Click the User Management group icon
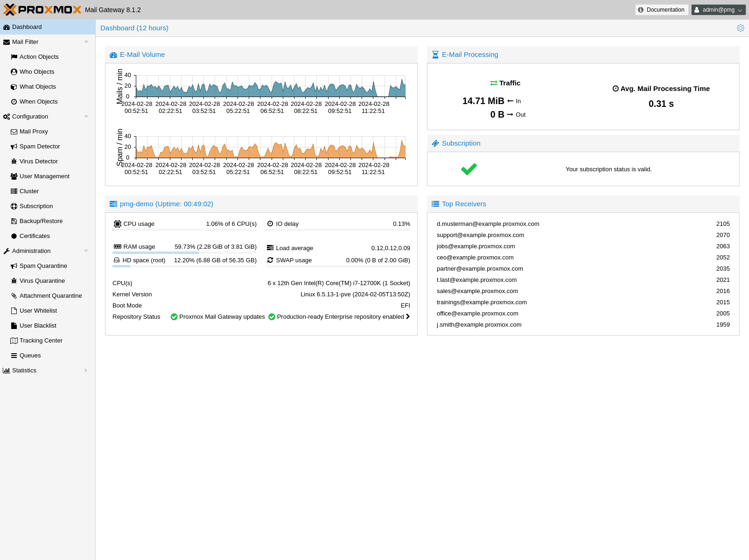749x560 pixels. tap(14, 176)
